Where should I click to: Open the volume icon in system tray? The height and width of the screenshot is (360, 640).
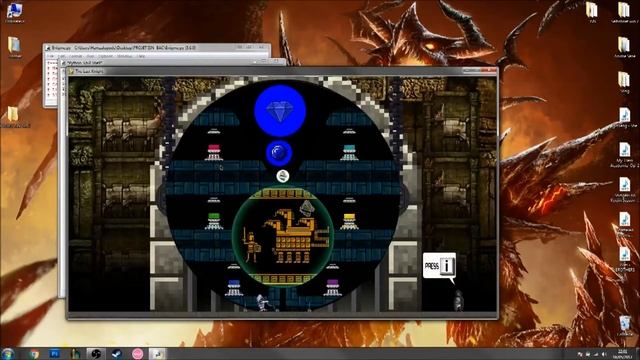click(604, 354)
